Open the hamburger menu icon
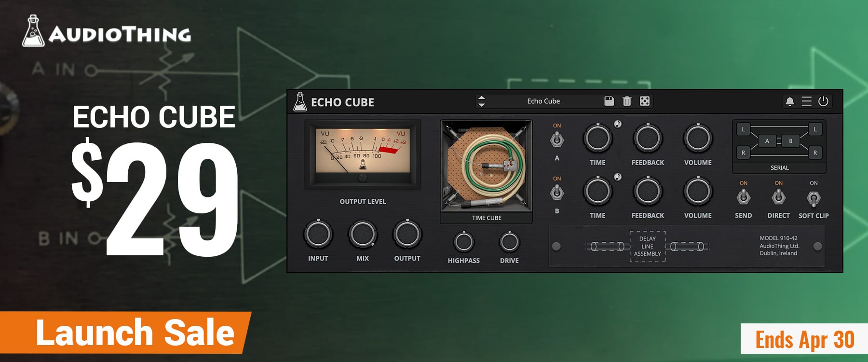Image resolution: width=868 pixels, height=362 pixels. point(806,101)
